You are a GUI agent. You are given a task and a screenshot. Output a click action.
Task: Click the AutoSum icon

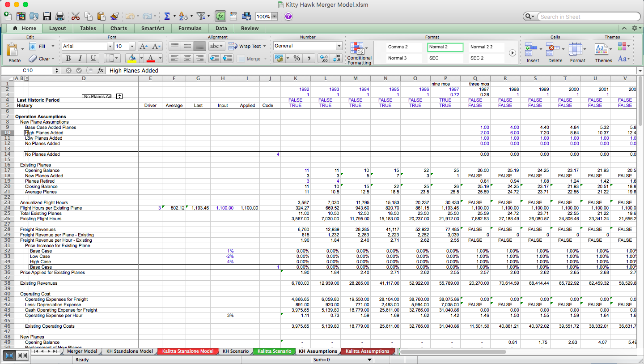coord(168,16)
